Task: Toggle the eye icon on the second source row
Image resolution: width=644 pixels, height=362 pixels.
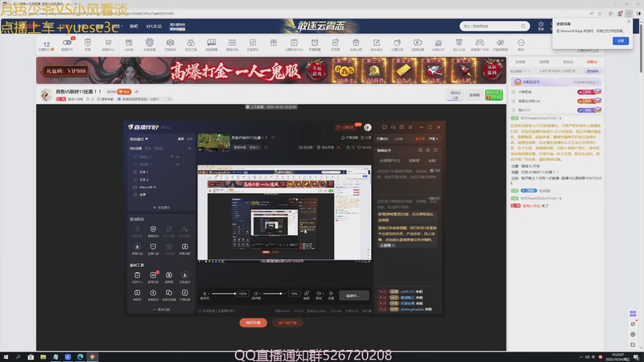Action: tap(178, 164)
